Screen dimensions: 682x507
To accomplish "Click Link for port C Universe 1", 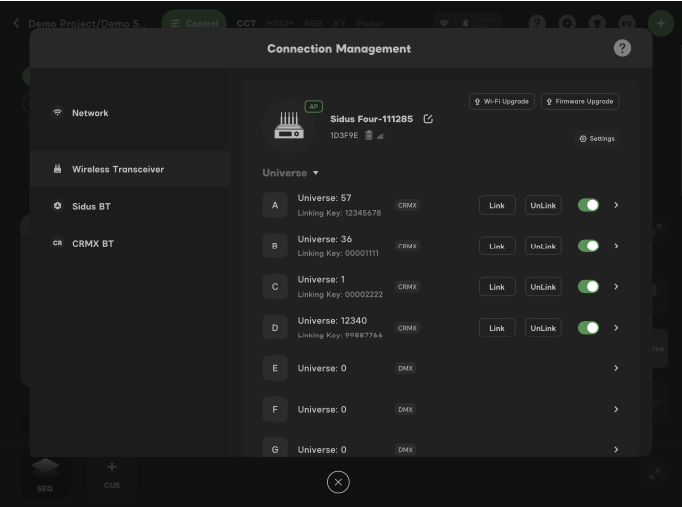I will pyautogui.click(x=497, y=287).
